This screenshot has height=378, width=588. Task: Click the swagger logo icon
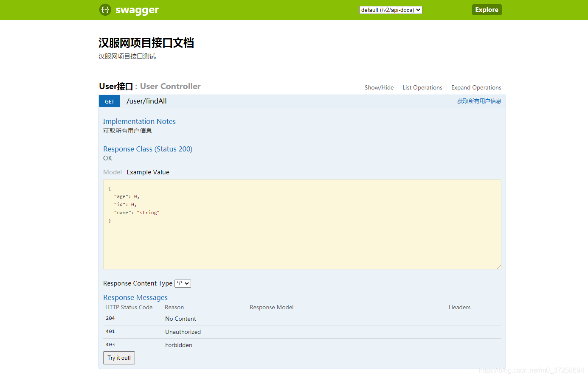click(105, 9)
